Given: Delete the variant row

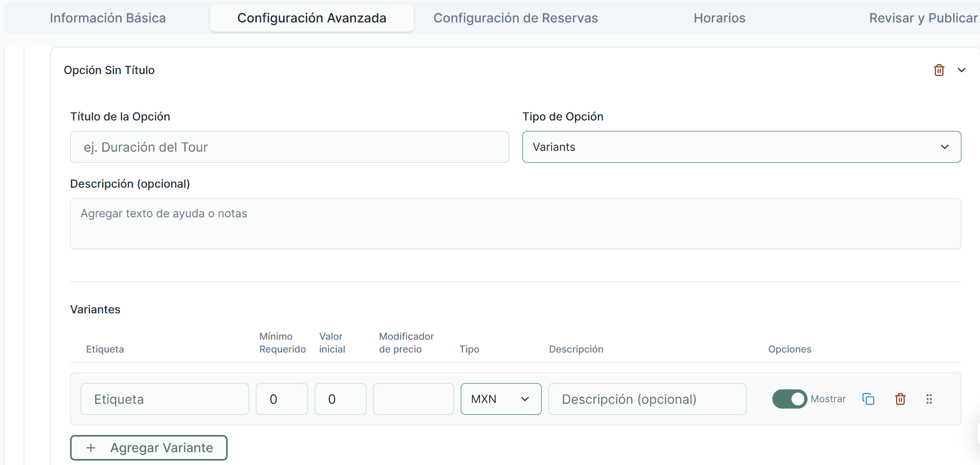Looking at the screenshot, I should 900,399.
